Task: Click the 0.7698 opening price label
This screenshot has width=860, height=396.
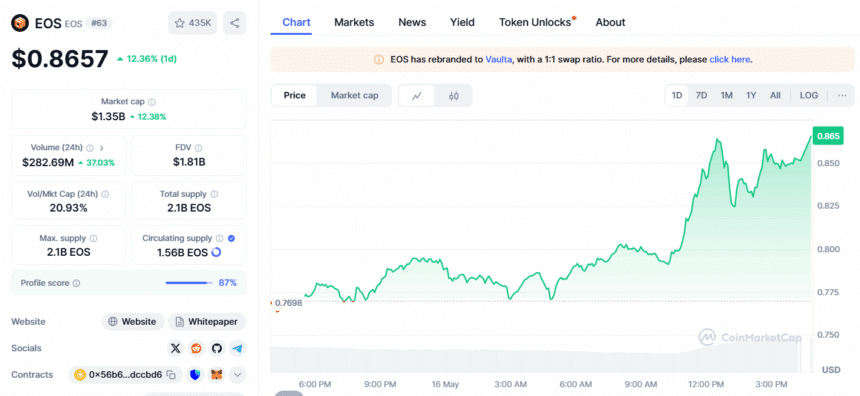Action: point(288,302)
